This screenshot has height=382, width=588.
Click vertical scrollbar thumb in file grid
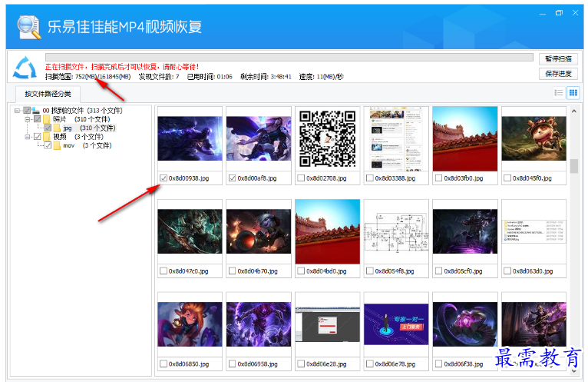573,166
